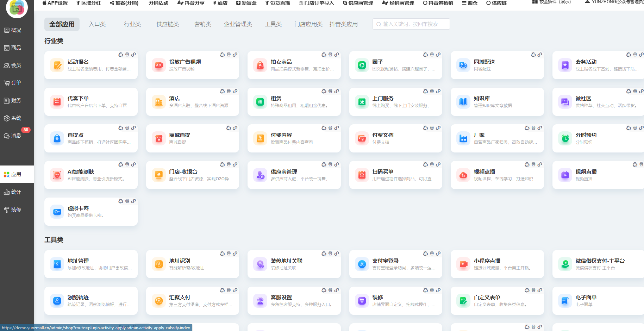Screen dimensions: 644x331
Task: Open the 知识库 blue book icon
Action: tap(463, 102)
